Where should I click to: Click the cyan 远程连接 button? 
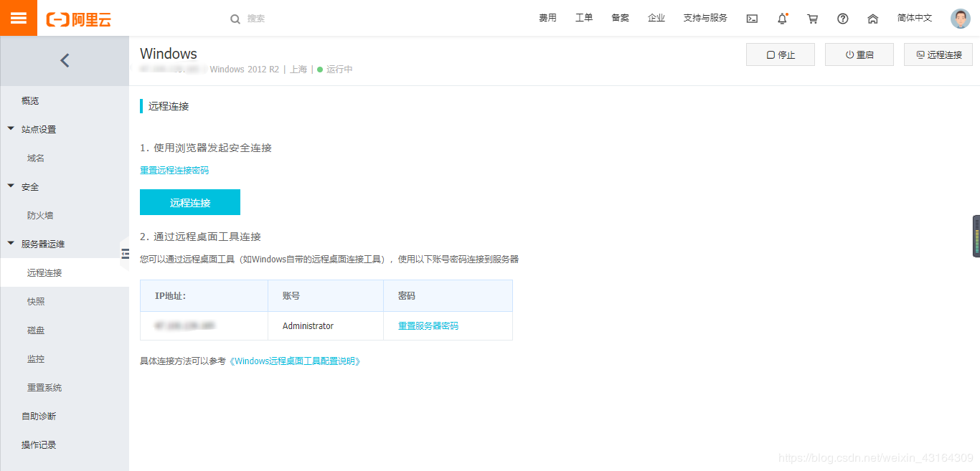(189, 201)
